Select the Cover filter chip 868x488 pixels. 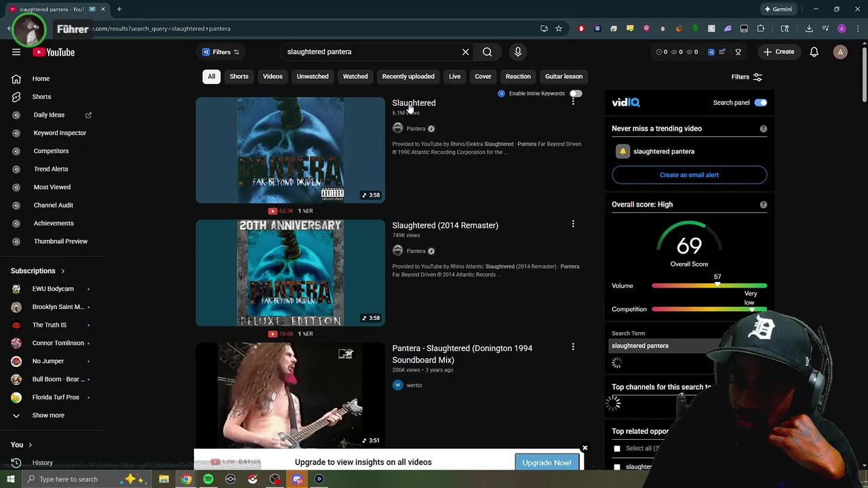(483, 77)
